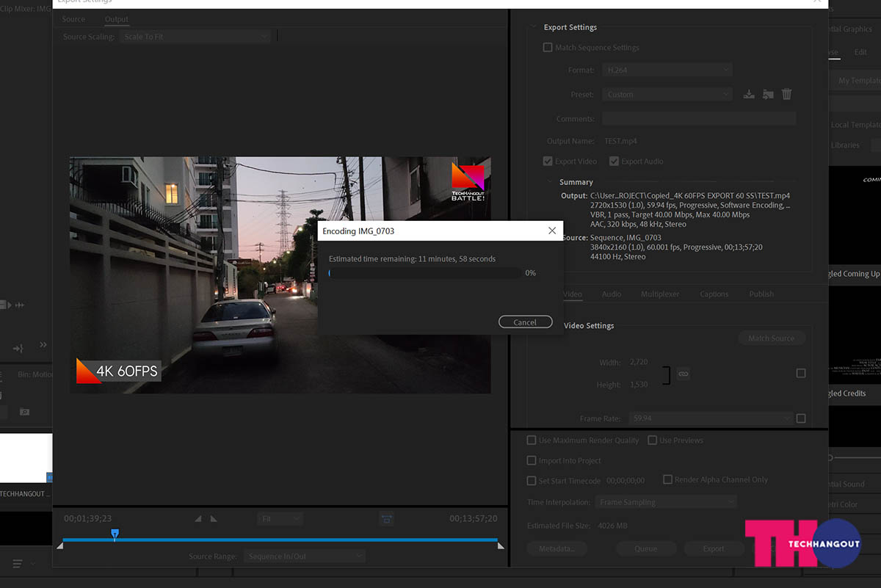Click the blue preview timeline range bar

coord(280,540)
